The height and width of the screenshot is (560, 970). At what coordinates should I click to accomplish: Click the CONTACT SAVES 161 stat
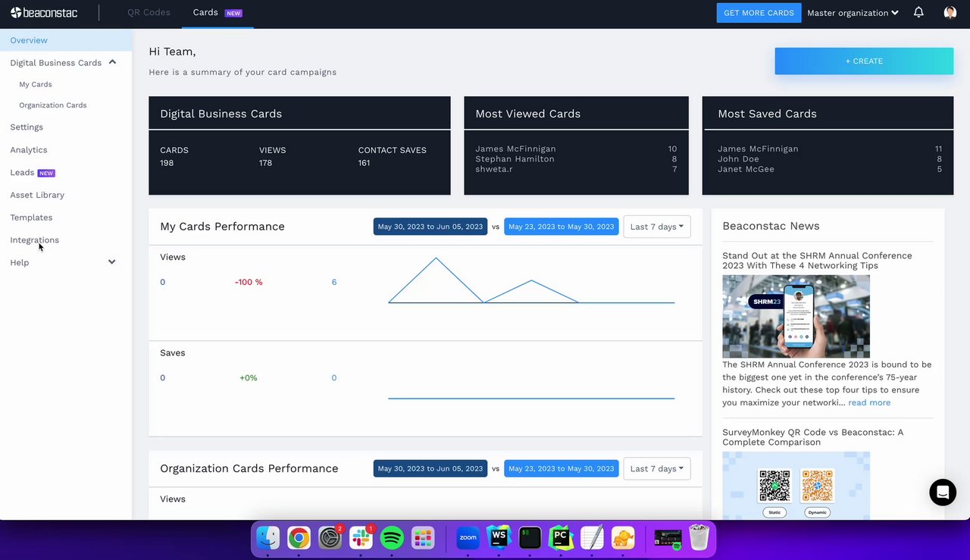pos(392,156)
